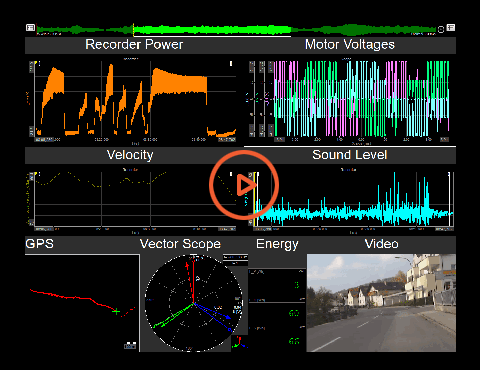Click the red vector arrow in Vector Scope
The image size is (480, 370).
pos(190,283)
